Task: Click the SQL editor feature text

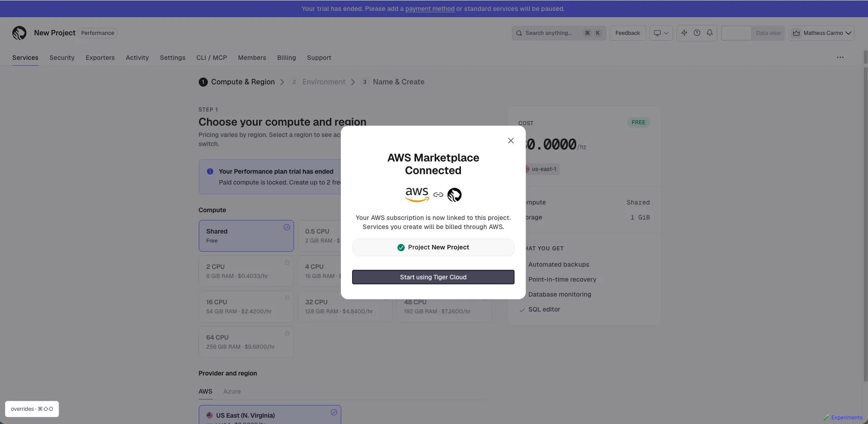Action: pos(544,309)
